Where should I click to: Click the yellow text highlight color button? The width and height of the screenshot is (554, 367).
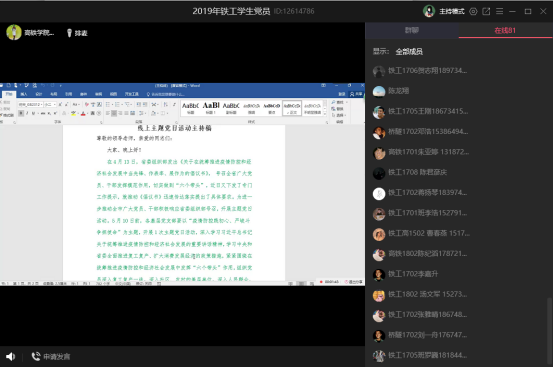[73, 113]
